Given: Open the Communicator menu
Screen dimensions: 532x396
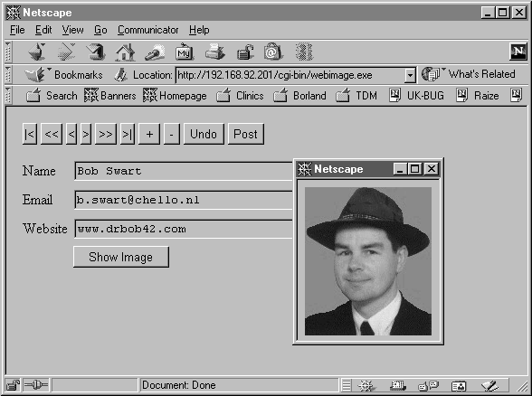Looking at the screenshot, I should [x=148, y=30].
